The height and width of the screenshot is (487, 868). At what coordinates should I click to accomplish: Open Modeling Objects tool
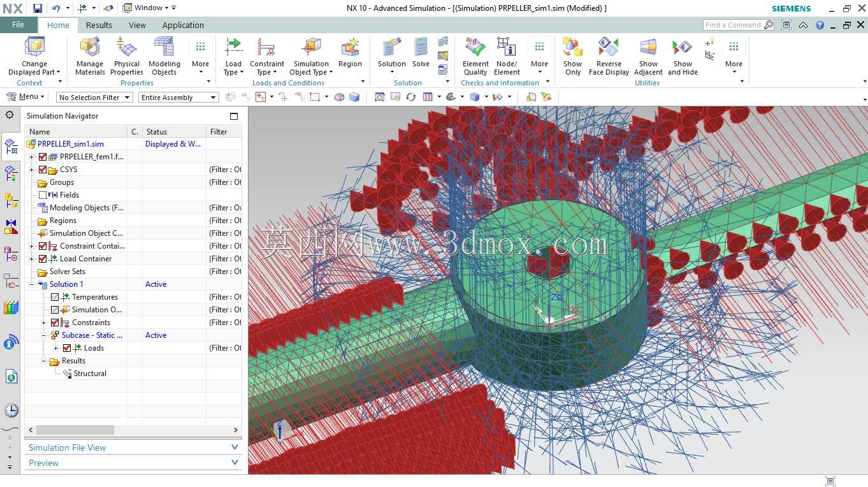pyautogui.click(x=164, y=57)
